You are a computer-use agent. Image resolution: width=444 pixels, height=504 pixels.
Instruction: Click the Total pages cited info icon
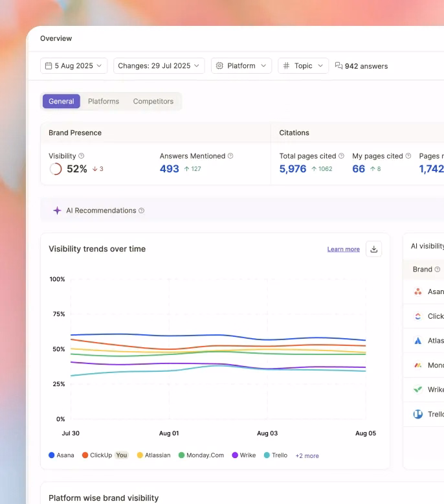(341, 156)
